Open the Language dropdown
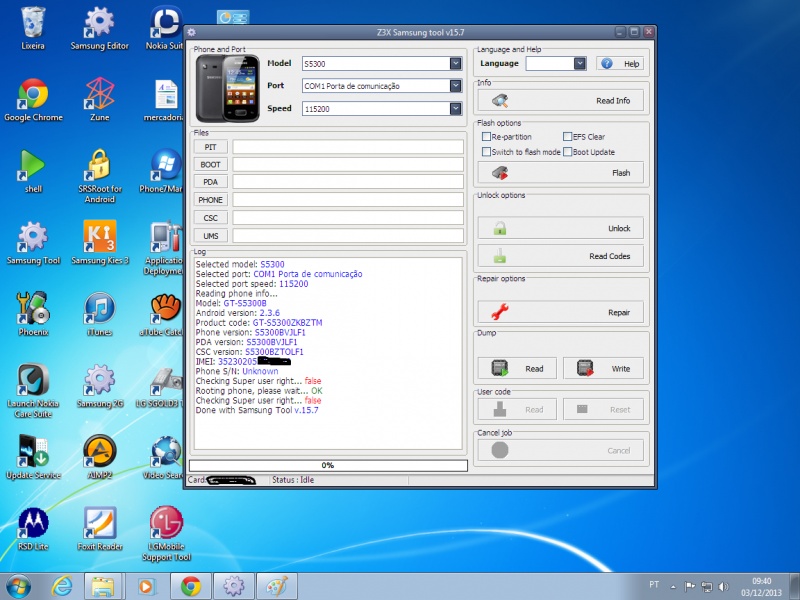 coord(580,63)
